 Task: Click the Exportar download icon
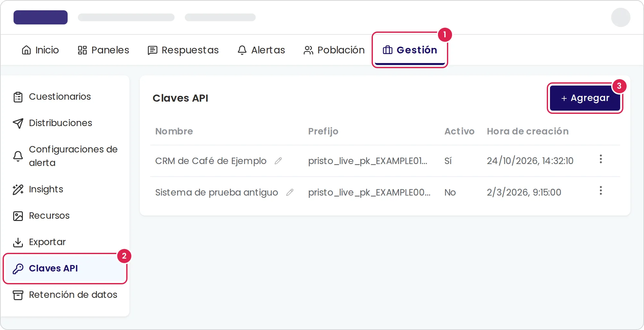[18, 242]
